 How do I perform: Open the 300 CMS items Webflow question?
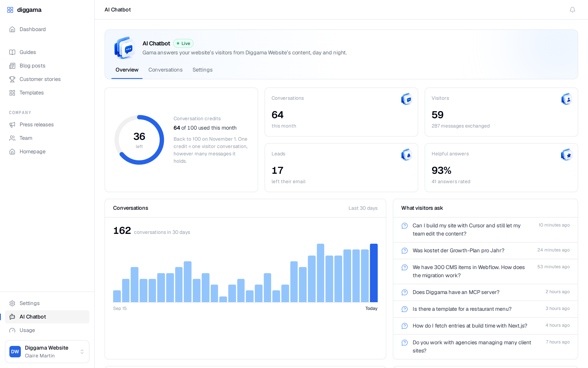click(485, 271)
